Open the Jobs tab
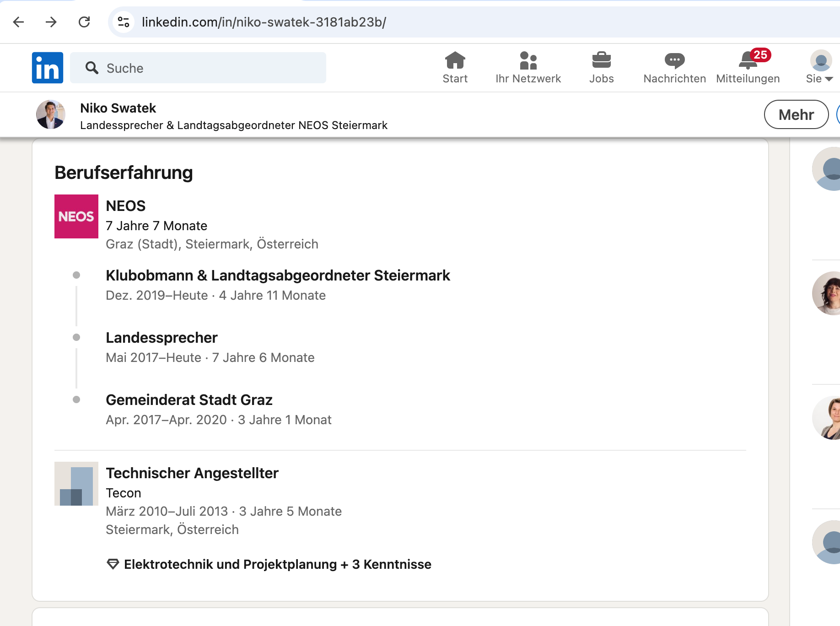 [602, 68]
